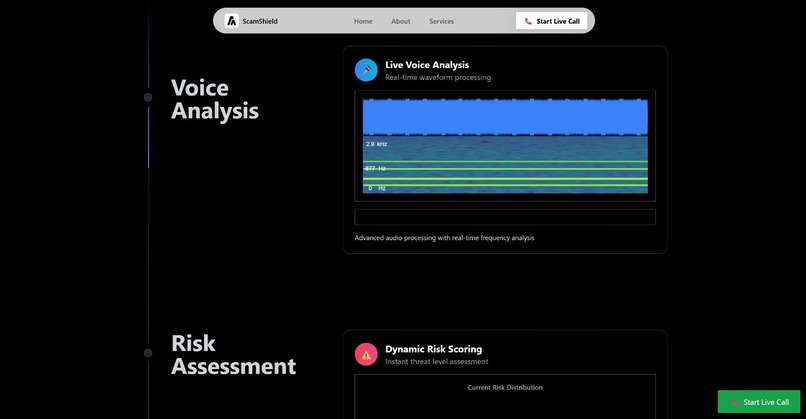Click the Risk Assessment heading
Viewport: 806px width, 419px height.
233,355
